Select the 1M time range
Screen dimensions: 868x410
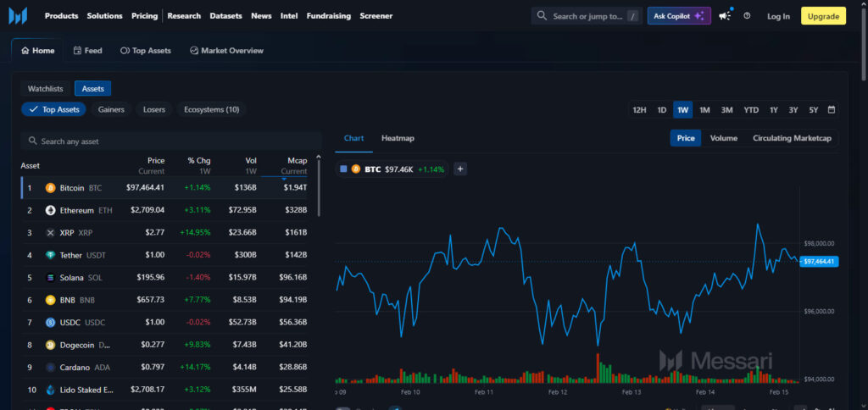coord(704,109)
